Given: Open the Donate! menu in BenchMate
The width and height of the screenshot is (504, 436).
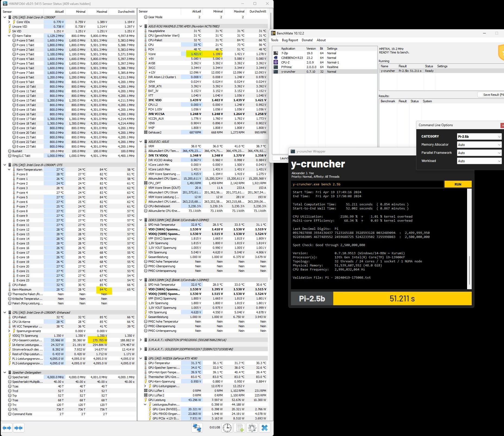Looking at the screenshot, I should (x=307, y=40).
